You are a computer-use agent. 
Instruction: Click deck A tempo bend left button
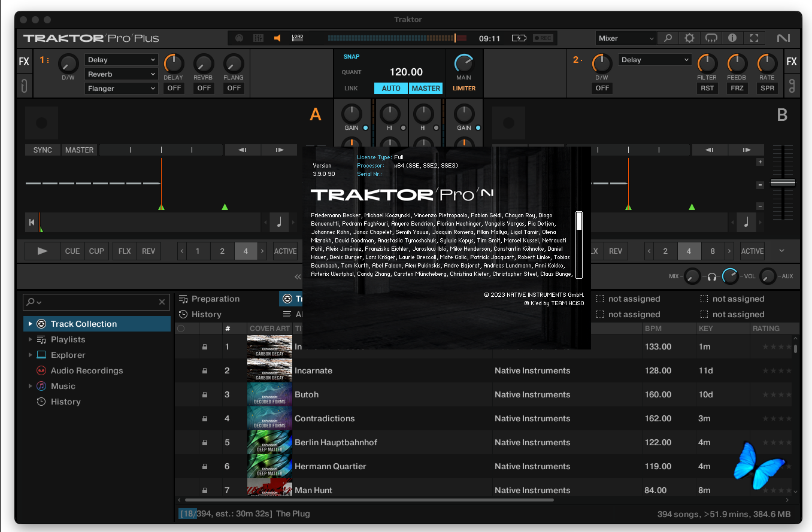[x=243, y=150]
